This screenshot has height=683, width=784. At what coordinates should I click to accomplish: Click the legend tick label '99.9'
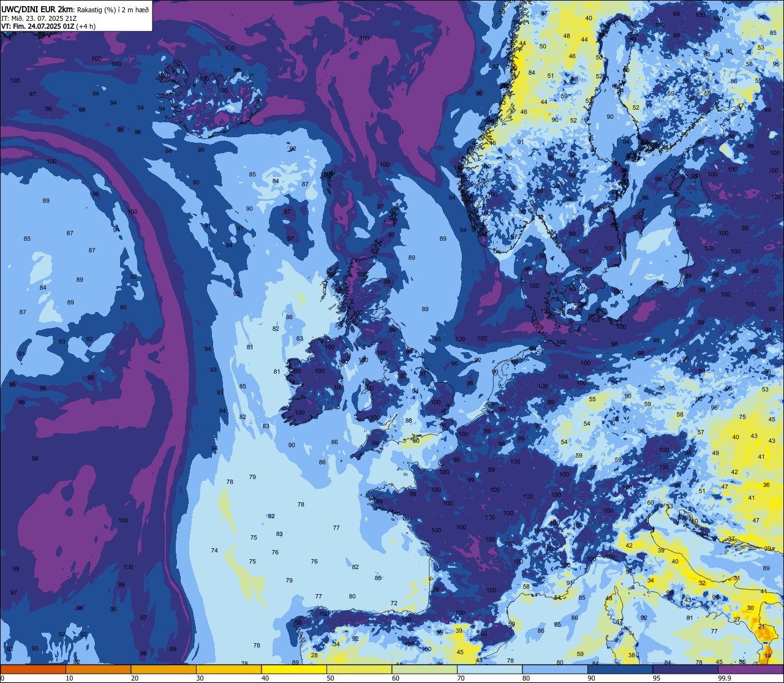pos(725,678)
